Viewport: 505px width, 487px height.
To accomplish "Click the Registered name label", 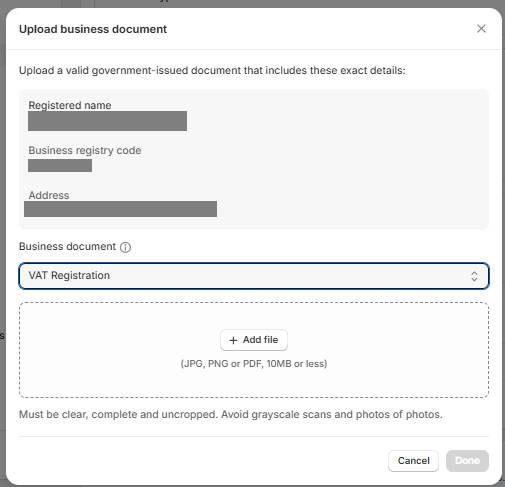I will (70, 105).
